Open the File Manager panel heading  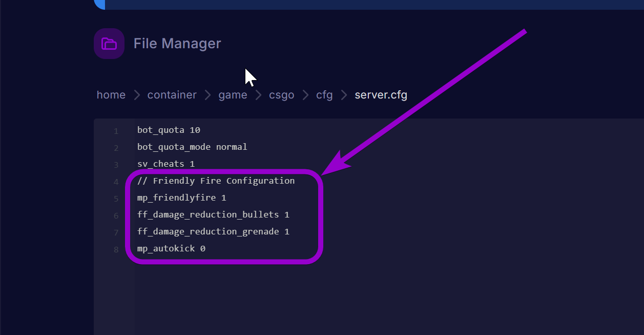[x=177, y=43]
